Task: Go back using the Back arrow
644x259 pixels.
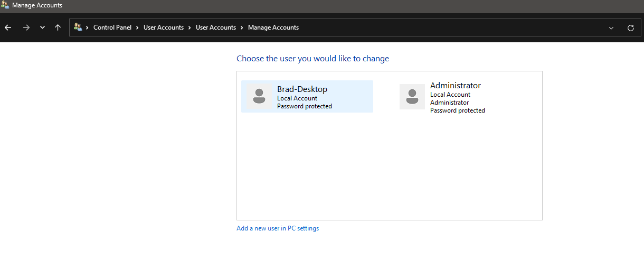Action: tap(8, 27)
